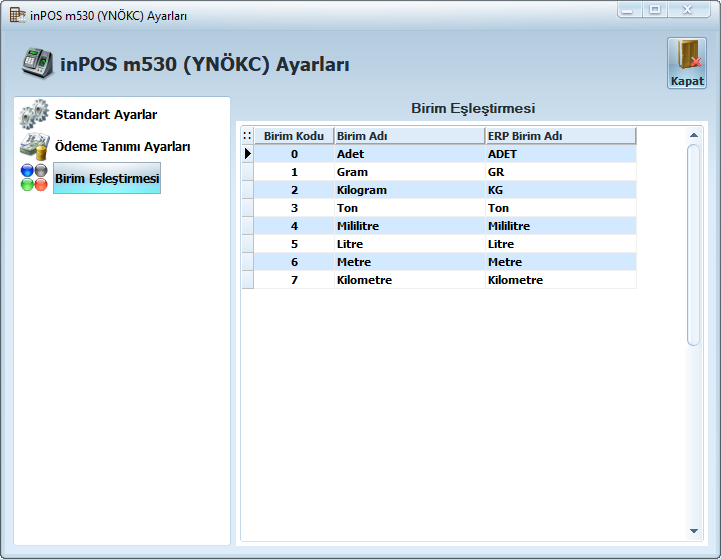
Task: Select the GR ERP unit cell
Action: [x=561, y=172]
